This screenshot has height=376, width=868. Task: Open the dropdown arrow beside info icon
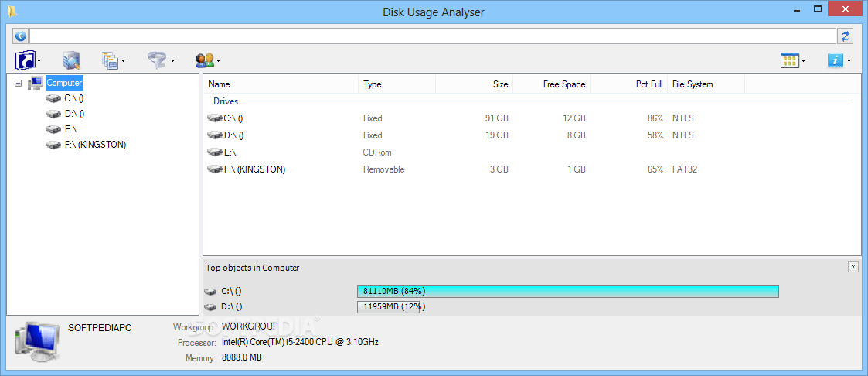[x=849, y=61]
